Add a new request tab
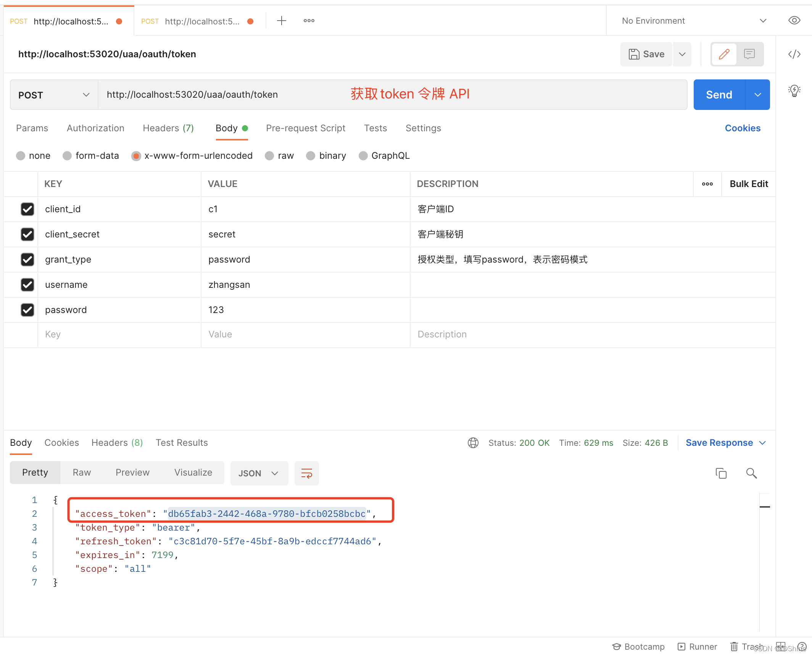Viewport: 812px width, 655px height. pyautogui.click(x=281, y=21)
